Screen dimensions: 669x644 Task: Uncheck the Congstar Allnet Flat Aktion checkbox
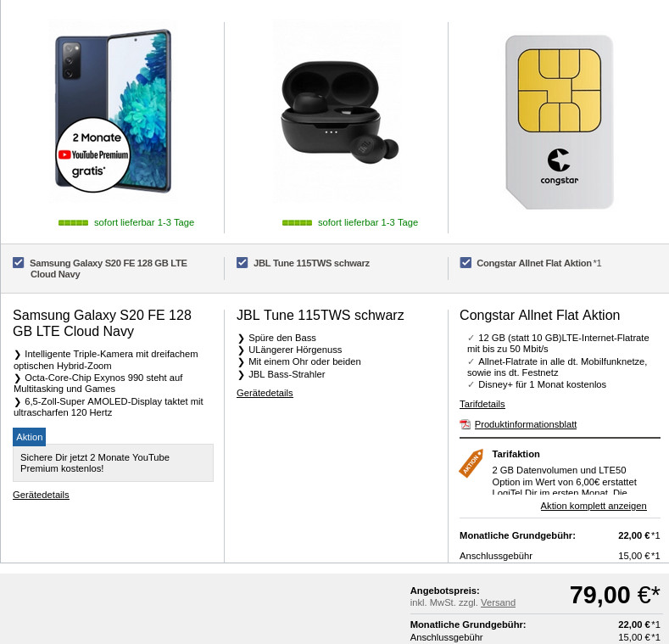466,263
